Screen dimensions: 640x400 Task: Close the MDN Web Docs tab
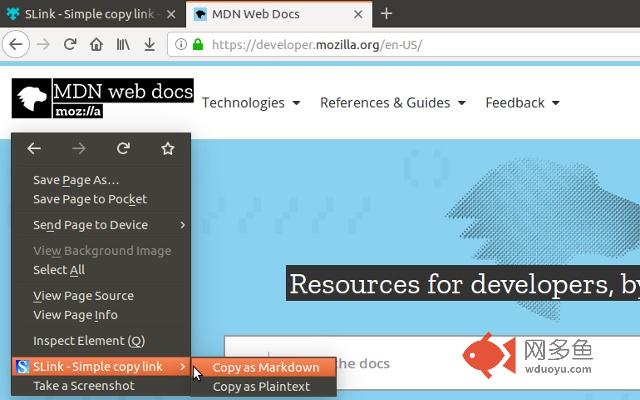point(358,14)
